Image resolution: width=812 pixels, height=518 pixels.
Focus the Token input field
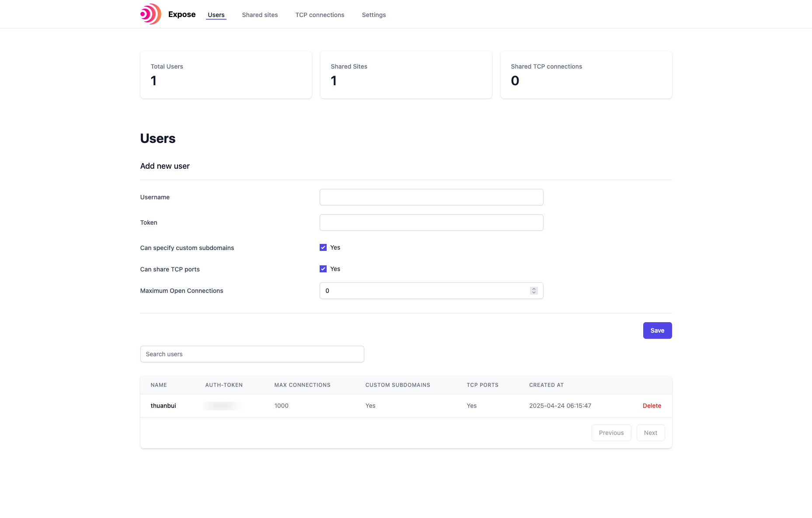pyautogui.click(x=431, y=222)
